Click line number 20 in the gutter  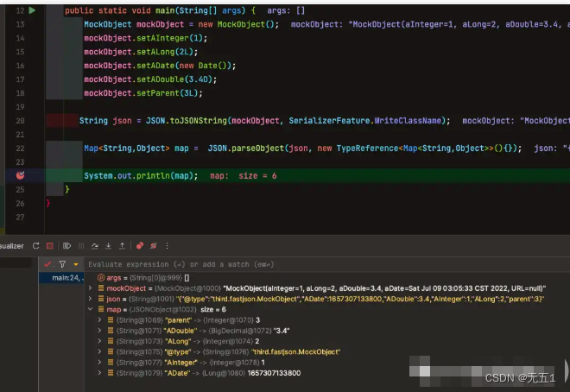point(20,121)
